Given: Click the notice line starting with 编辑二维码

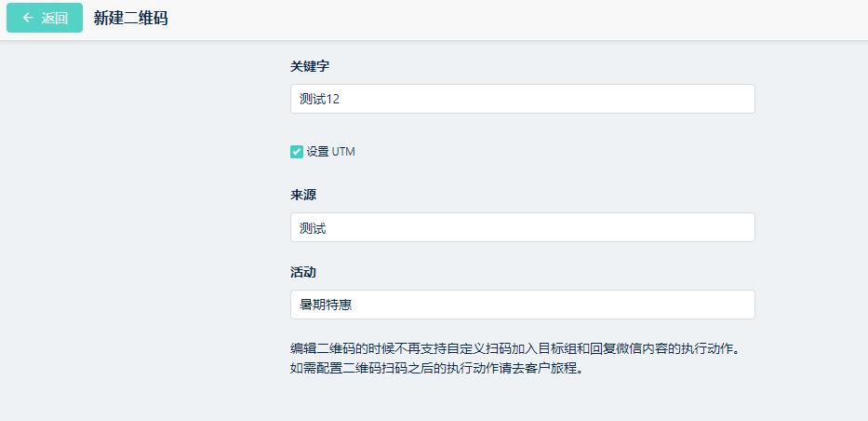Looking at the screenshot, I should pos(520,348).
